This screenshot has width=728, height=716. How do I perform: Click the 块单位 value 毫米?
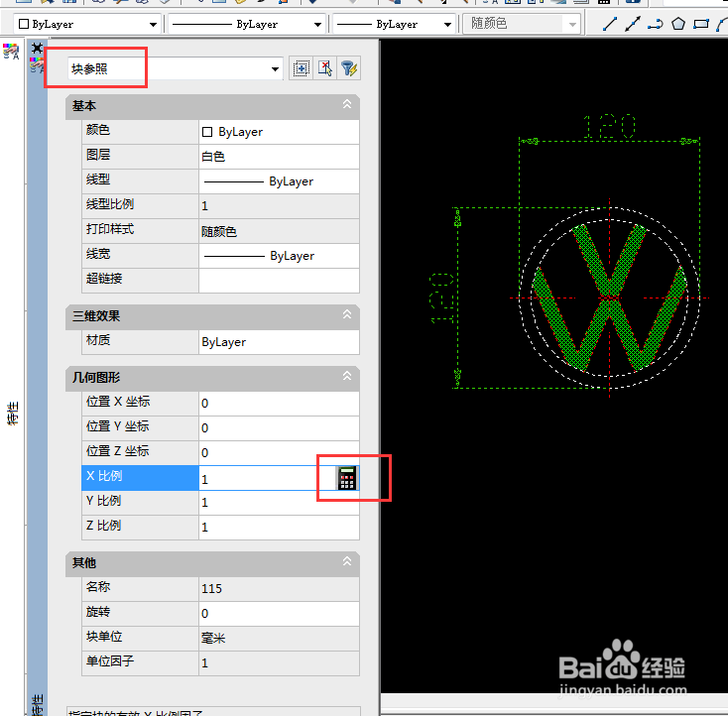(x=279, y=639)
